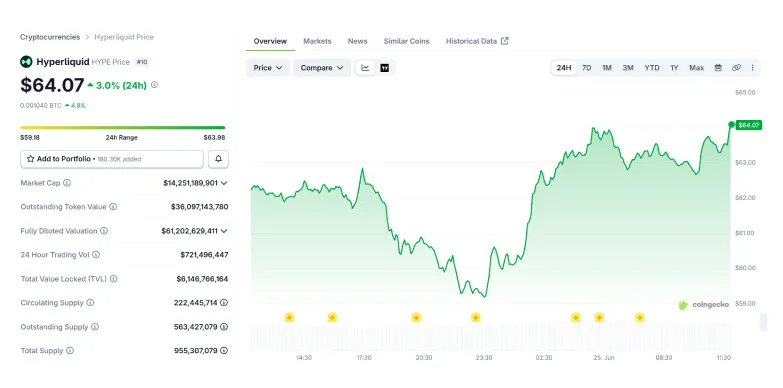Screen dimensions: 783x388
Task: Click the $36,097,143,780 token value
Action: point(200,207)
